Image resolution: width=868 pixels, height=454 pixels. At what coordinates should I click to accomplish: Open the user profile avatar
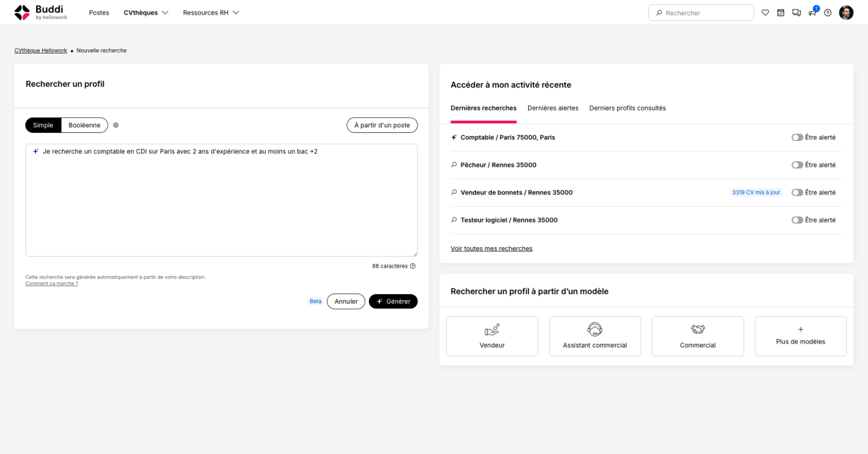click(x=846, y=12)
